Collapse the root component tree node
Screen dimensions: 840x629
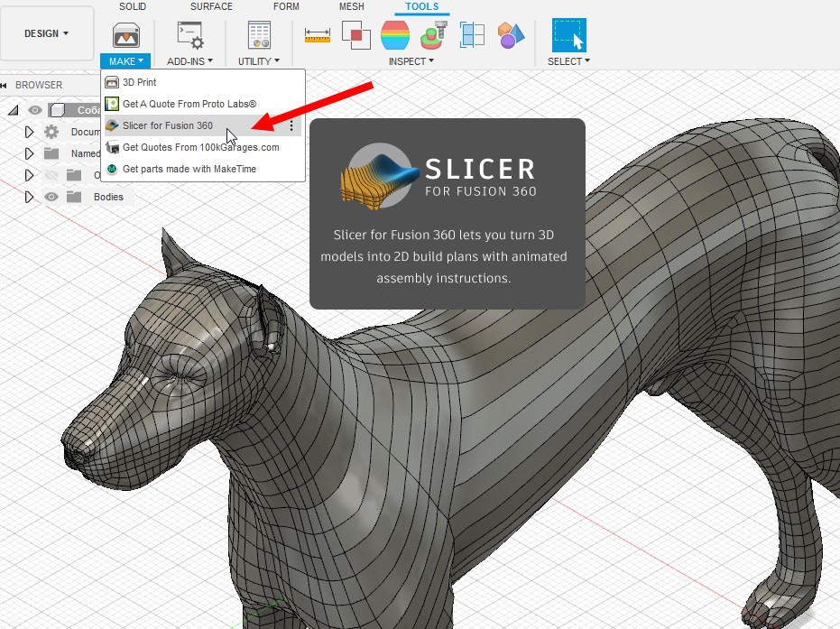click(x=14, y=110)
